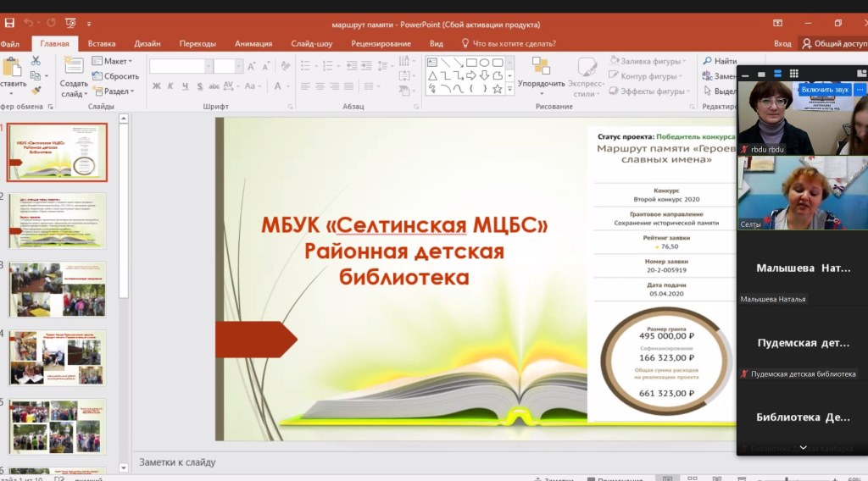Insert text box from shapes gallery

click(432, 63)
